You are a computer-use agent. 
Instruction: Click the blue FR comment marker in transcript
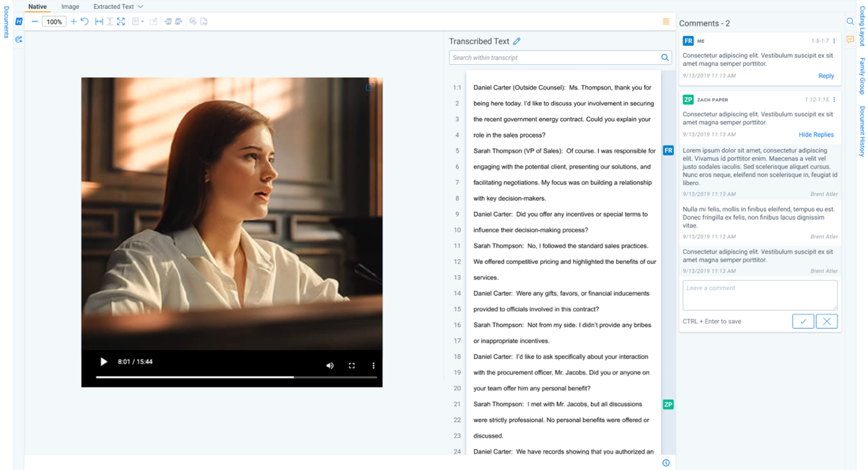coord(668,151)
